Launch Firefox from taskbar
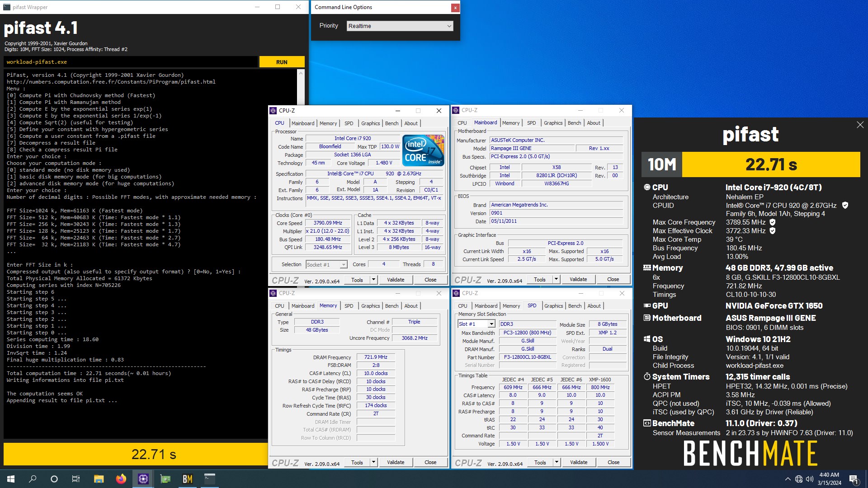This screenshot has width=868, height=488. [121, 479]
